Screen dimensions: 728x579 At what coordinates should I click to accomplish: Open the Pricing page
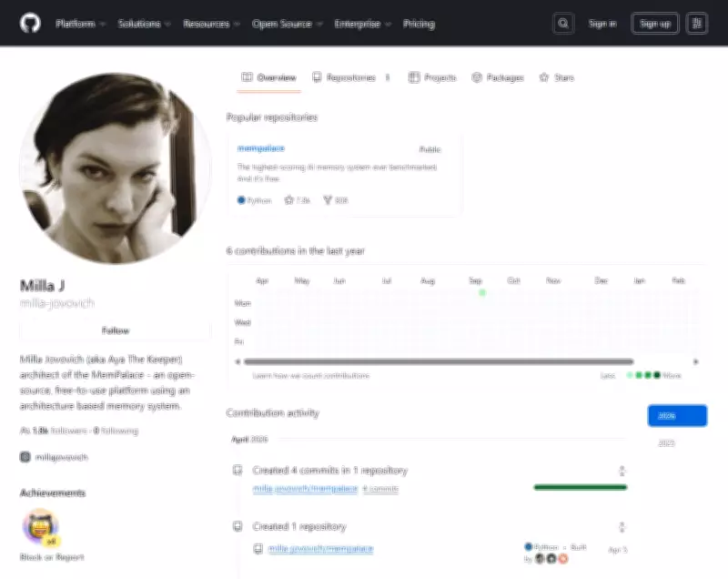(419, 24)
